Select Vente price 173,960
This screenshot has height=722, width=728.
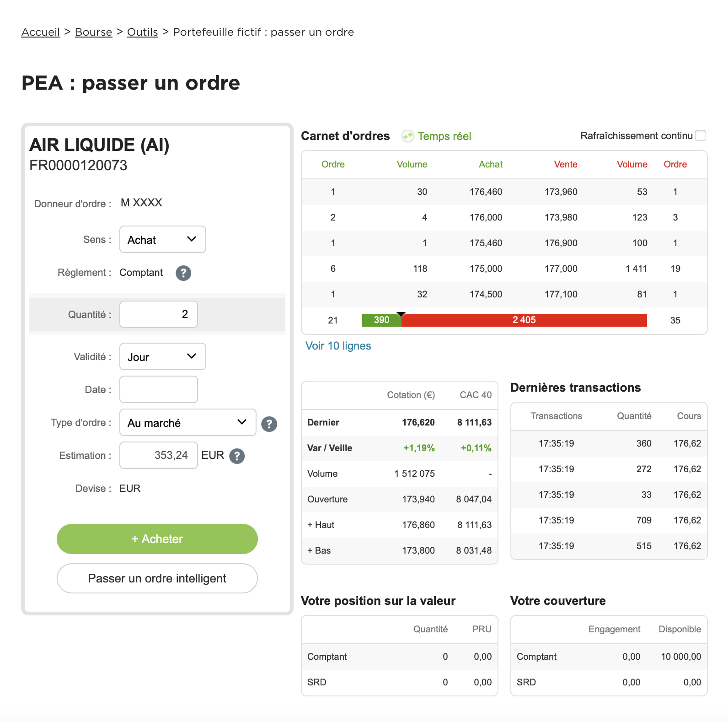561,192
